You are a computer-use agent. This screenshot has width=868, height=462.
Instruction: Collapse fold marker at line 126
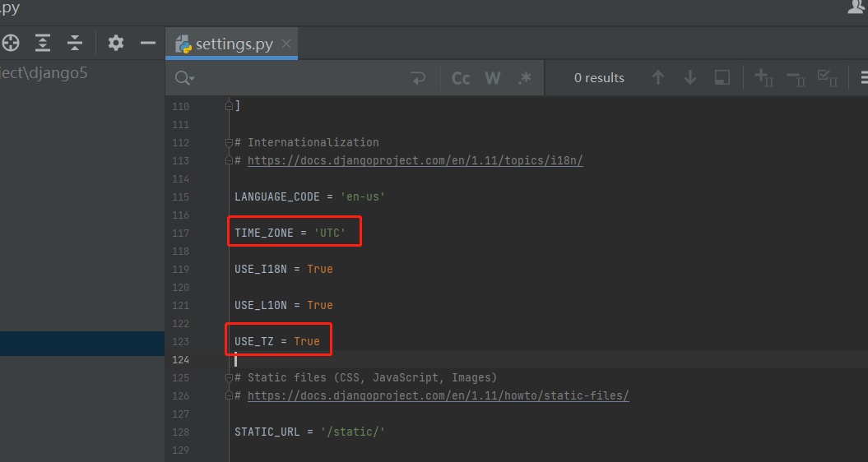(229, 395)
